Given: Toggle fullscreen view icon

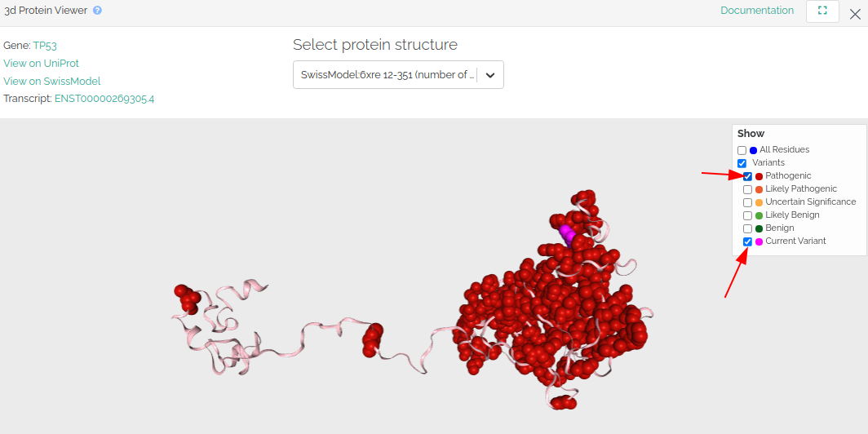Looking at the screenshot, I should tap(822, 11).
